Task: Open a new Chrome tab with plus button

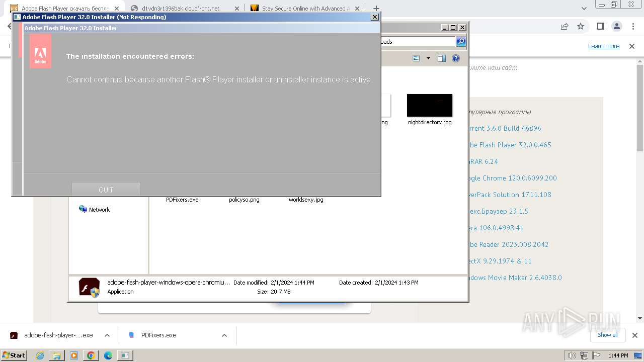Action: tap(376, 9)
